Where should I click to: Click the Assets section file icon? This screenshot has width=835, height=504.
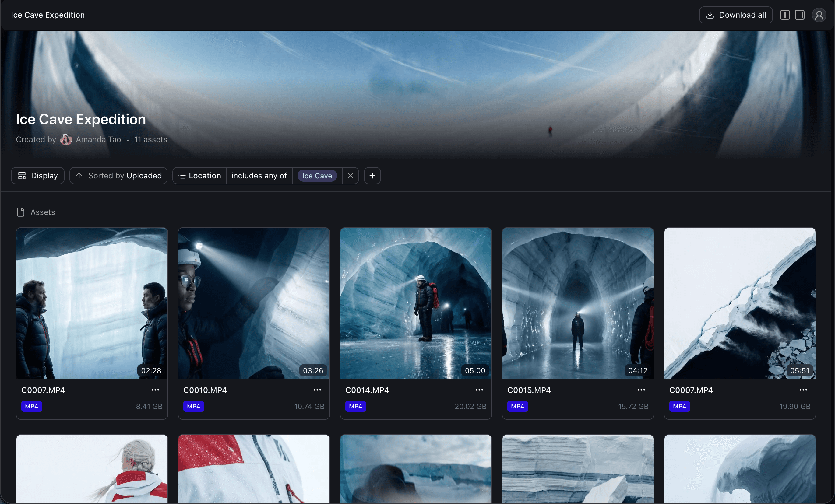coord(21,212)
